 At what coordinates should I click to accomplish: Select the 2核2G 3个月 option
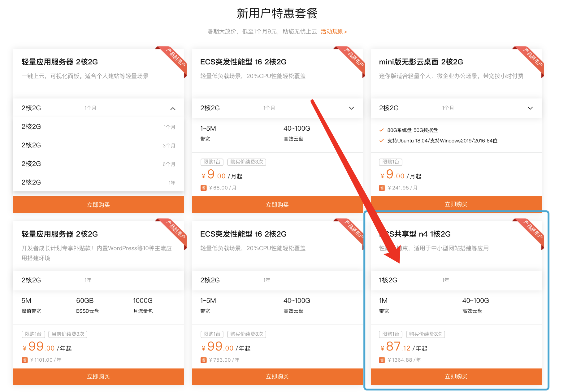click(x=98, y=145)
